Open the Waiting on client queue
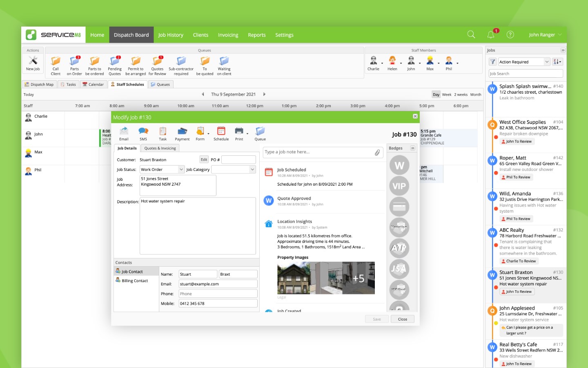The image size is (588, 368). (x=224, y=61)
